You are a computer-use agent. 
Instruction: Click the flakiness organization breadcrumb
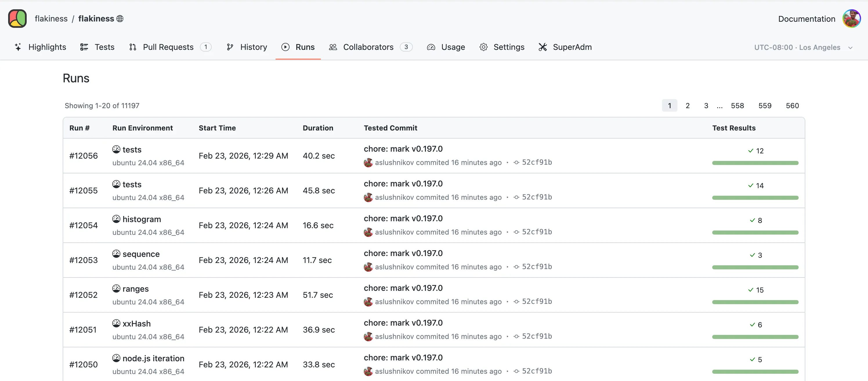(51, 19)
